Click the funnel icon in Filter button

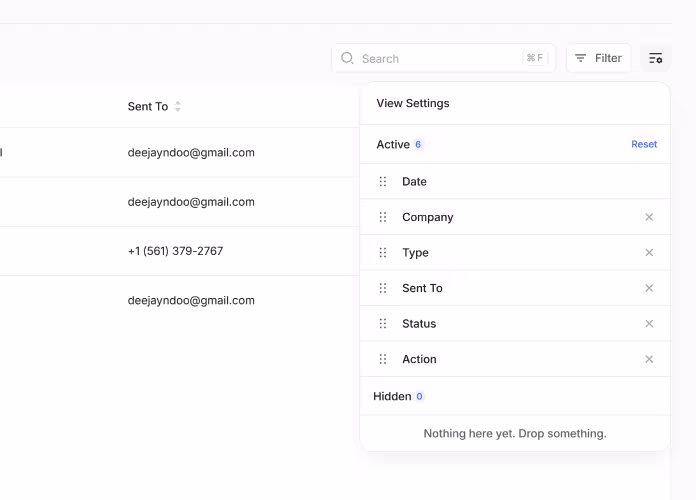580,58
